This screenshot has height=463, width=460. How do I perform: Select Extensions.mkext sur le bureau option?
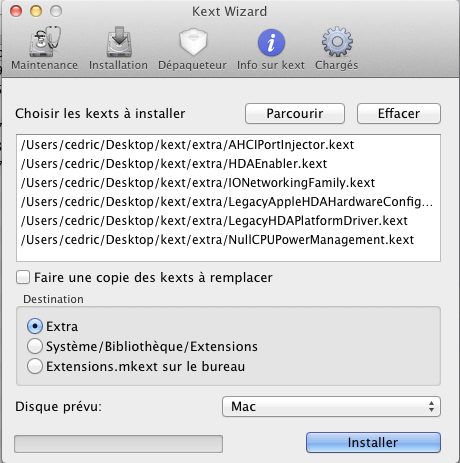tap(35, 366)
